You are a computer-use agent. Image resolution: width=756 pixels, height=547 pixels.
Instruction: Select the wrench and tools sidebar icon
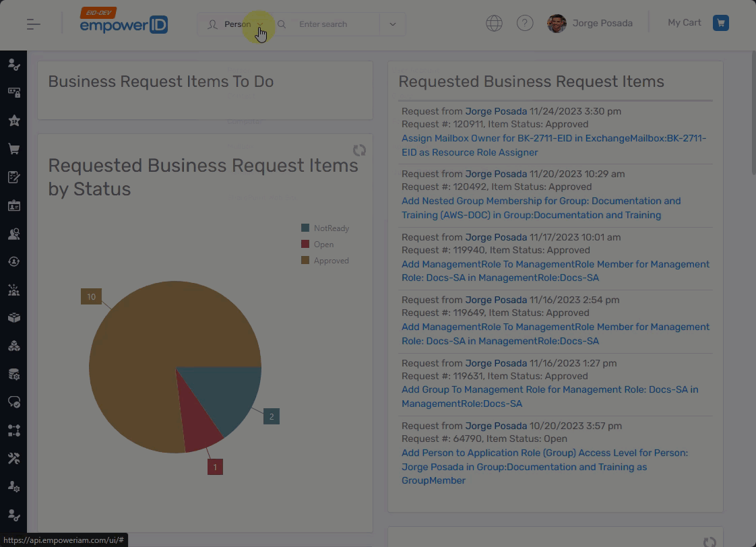(x=13, y=458)
